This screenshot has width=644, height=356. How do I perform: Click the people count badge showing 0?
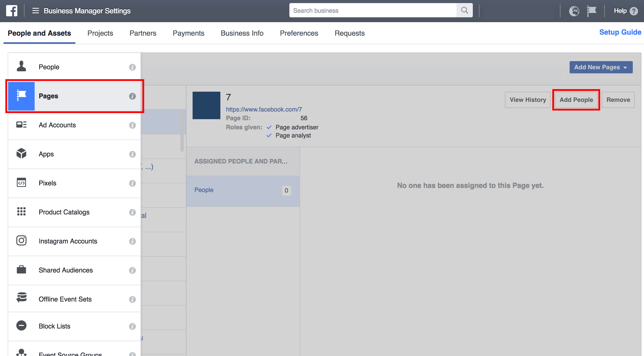(286, 190)
